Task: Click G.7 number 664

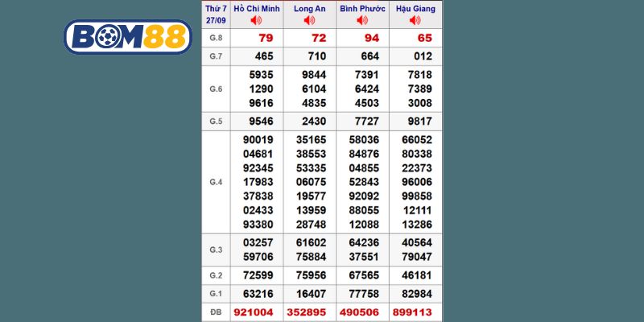Action: point(369,56)
